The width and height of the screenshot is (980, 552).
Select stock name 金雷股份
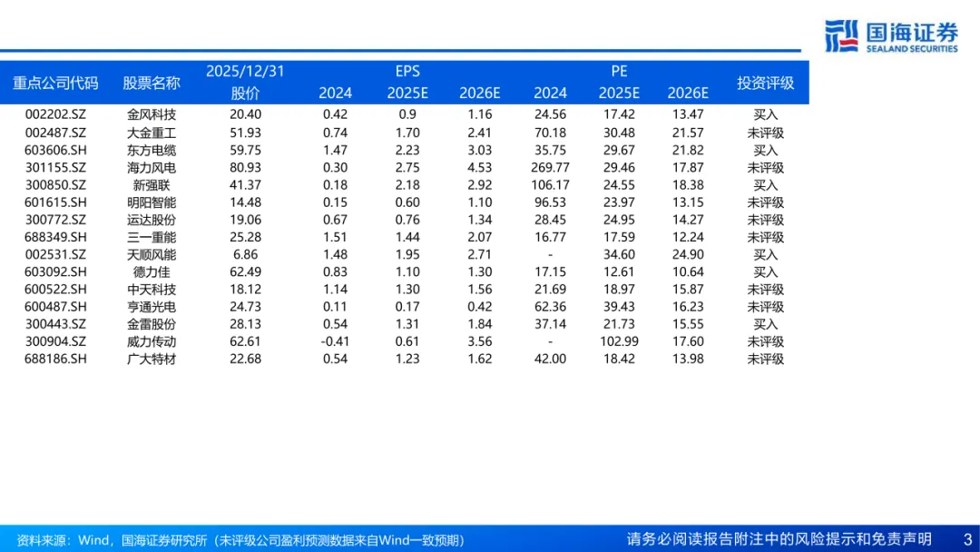click(x=152, y=324)
